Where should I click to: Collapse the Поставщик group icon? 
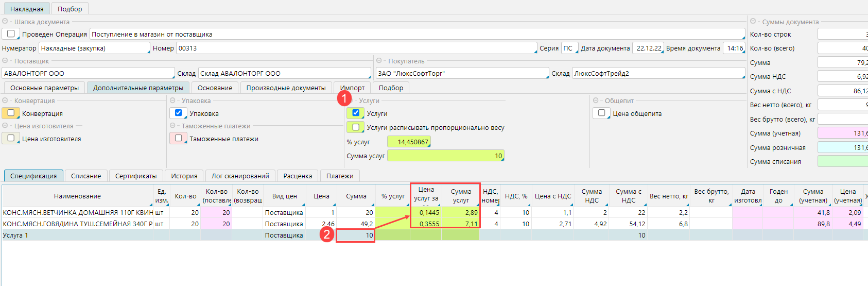pyautogui.click(x=5, y=61)
